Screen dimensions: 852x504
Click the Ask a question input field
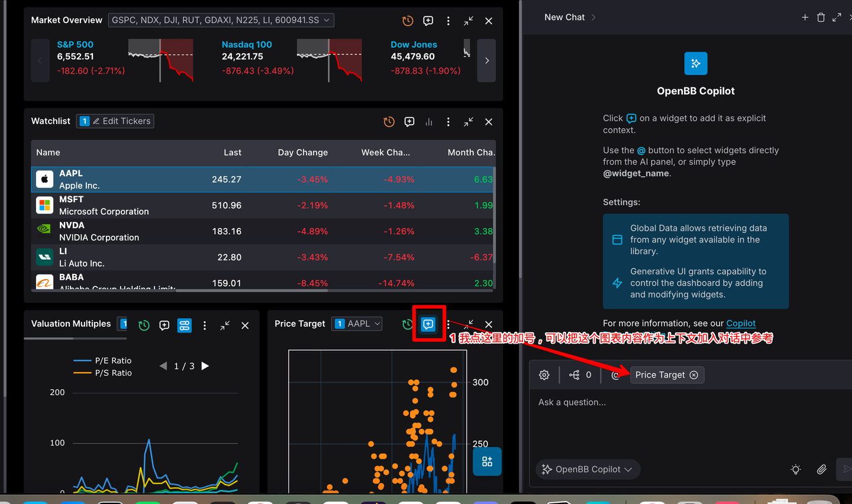[651, 402]
